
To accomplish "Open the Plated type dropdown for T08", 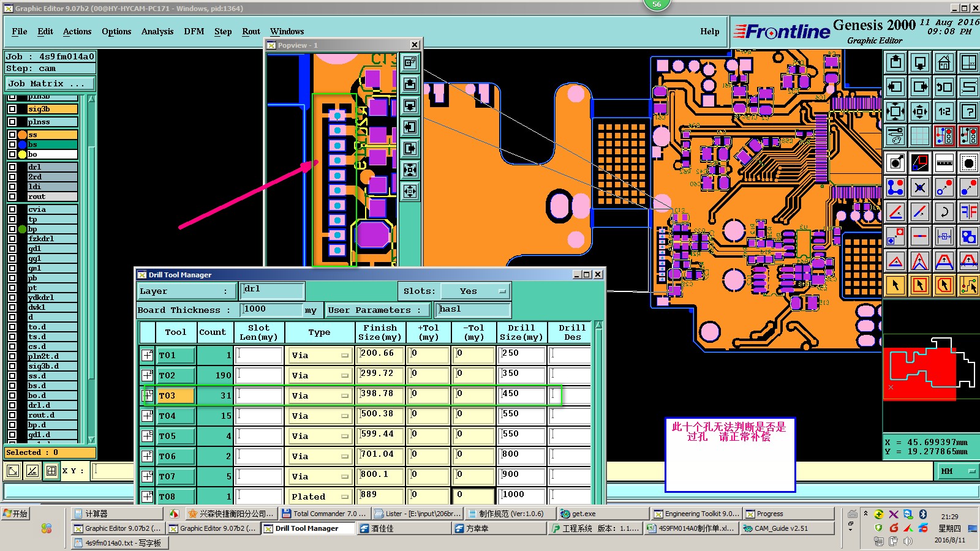I will pos(319,497).
